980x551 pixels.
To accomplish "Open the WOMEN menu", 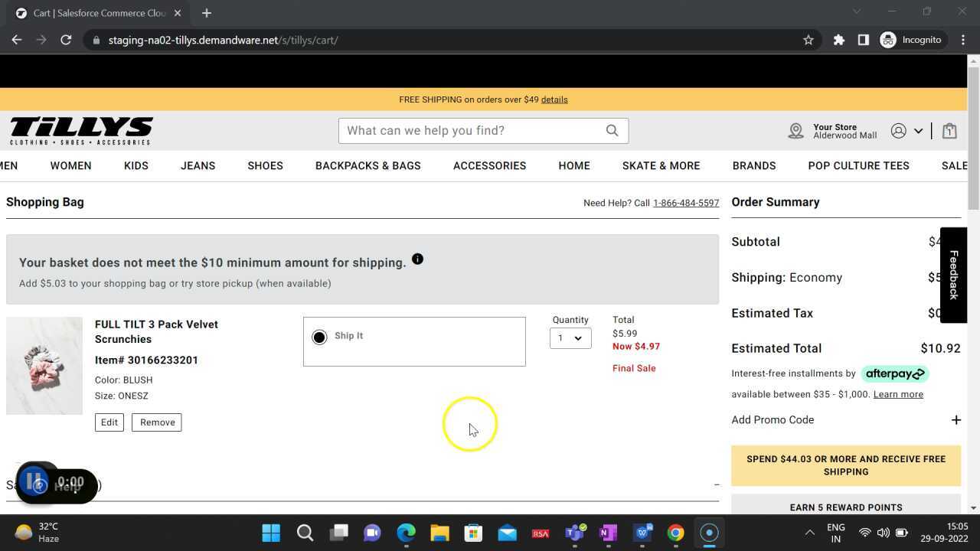I will [70, 166].
